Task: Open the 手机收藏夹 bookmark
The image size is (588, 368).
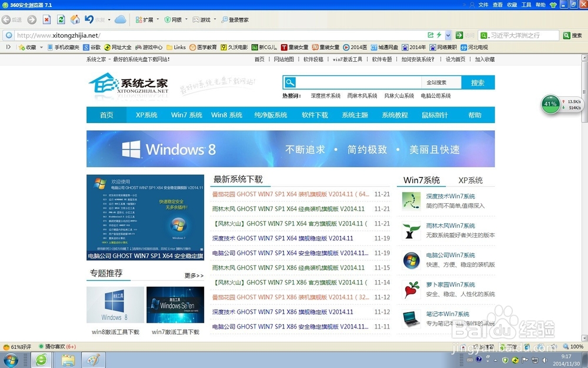Action: [64, 47]
